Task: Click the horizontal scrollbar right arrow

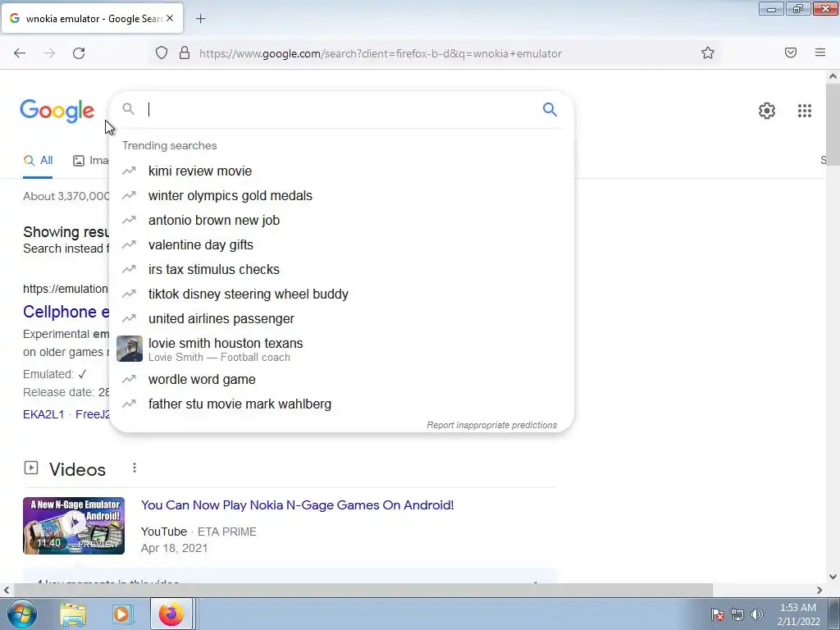Action: tap(819, 590)
